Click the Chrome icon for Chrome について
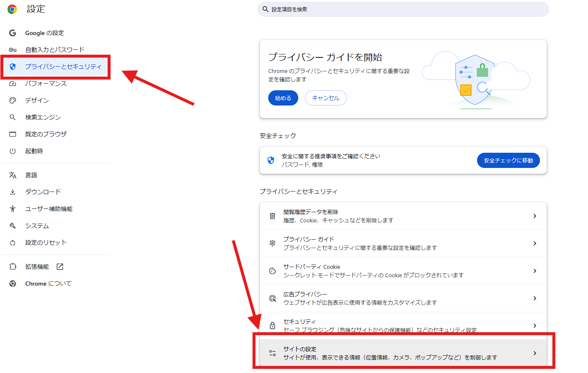This screenshot has height=373, width=588. tap(13, 284)
